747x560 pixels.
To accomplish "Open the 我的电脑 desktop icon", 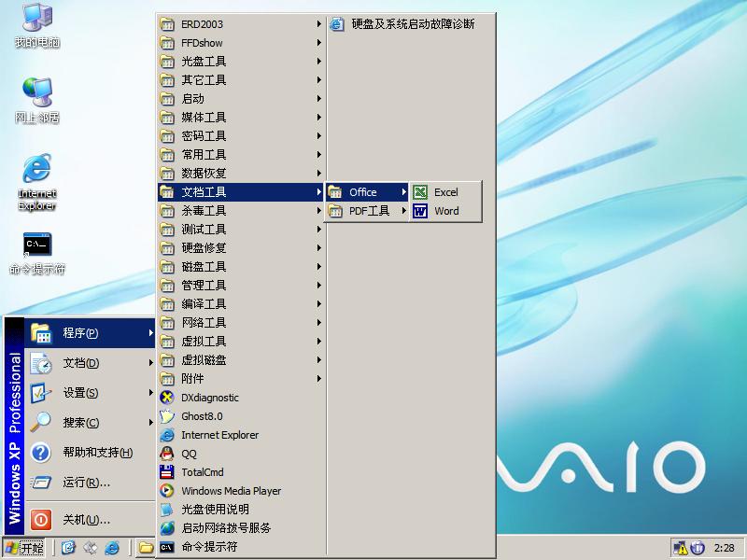I will click(37, 25).
